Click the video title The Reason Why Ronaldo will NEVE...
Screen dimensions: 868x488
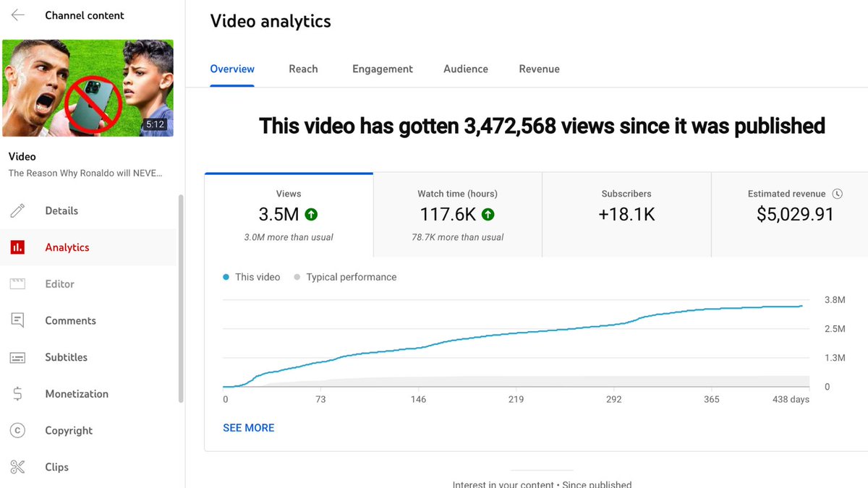pyautogui.click(x=85, y=174)
